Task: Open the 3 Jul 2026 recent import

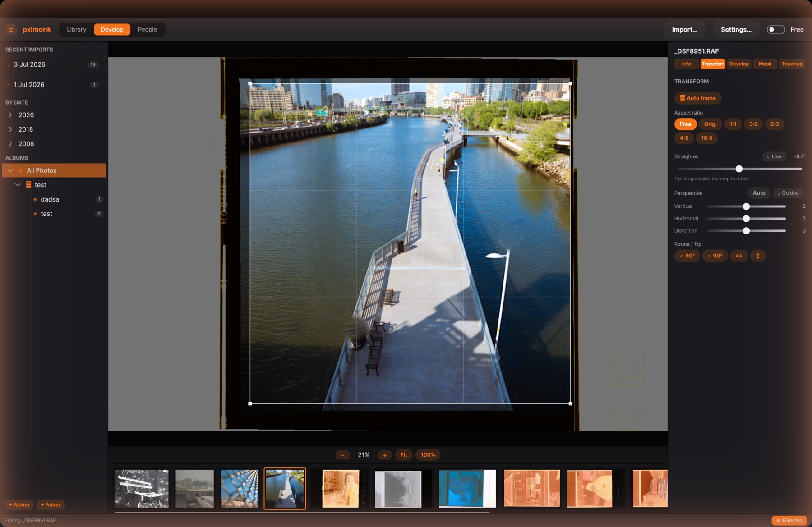Action: tap(54, 64)
